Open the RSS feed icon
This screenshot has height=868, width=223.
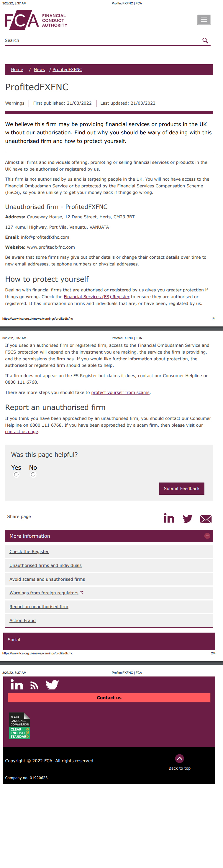coord(34,685)
